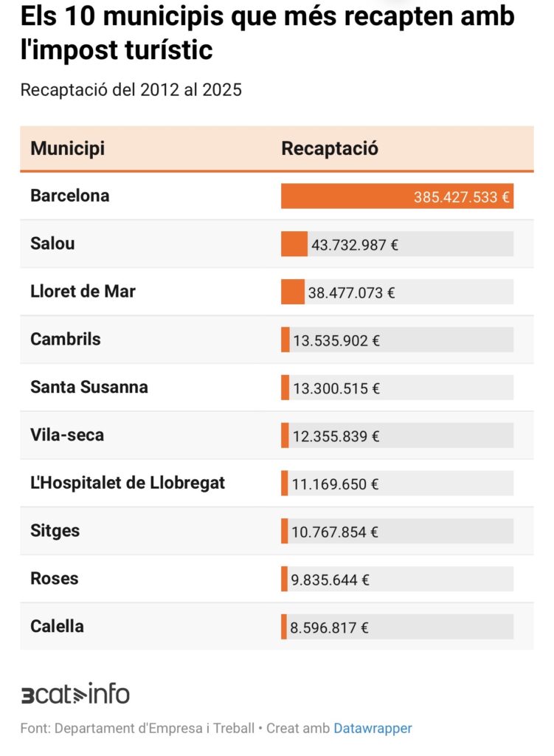Select the Sitges municipality label

pos(55,532)
